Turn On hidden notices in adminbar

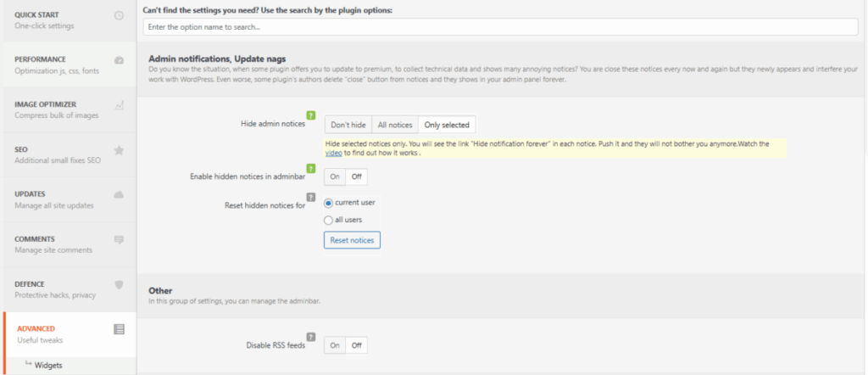coord(334,177)
